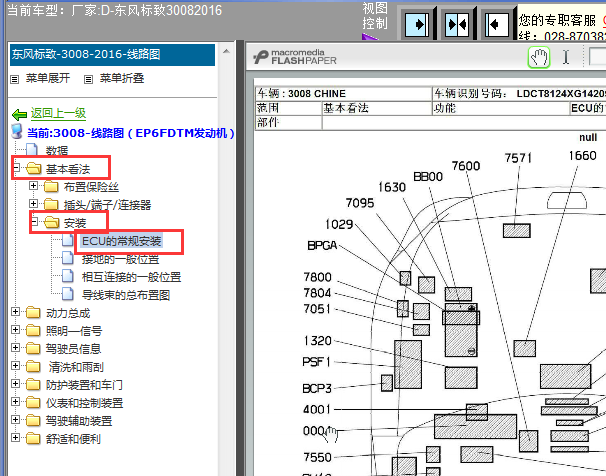This screenshot has width=606, height=476.
Task: Expand the 布置保险丝 tree node
Action: click(34, 186)
